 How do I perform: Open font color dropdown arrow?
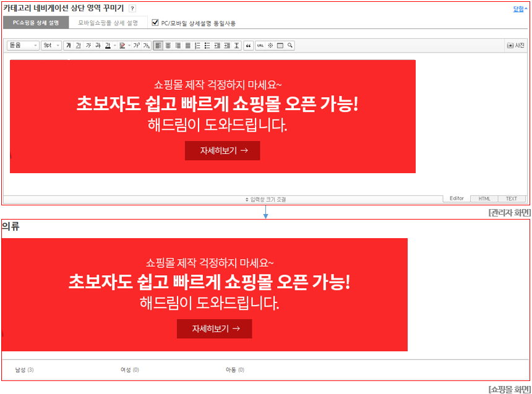click(x=115, y=46)
